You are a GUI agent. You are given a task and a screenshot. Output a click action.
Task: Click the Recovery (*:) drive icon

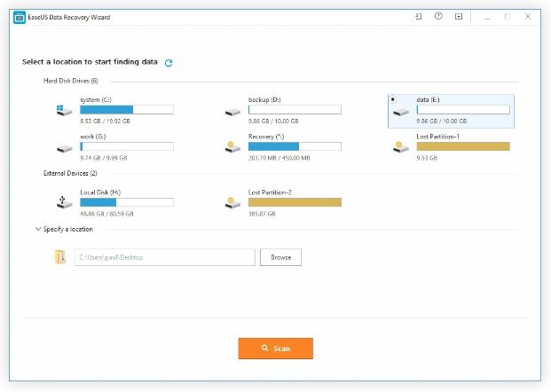coord(232,147)
